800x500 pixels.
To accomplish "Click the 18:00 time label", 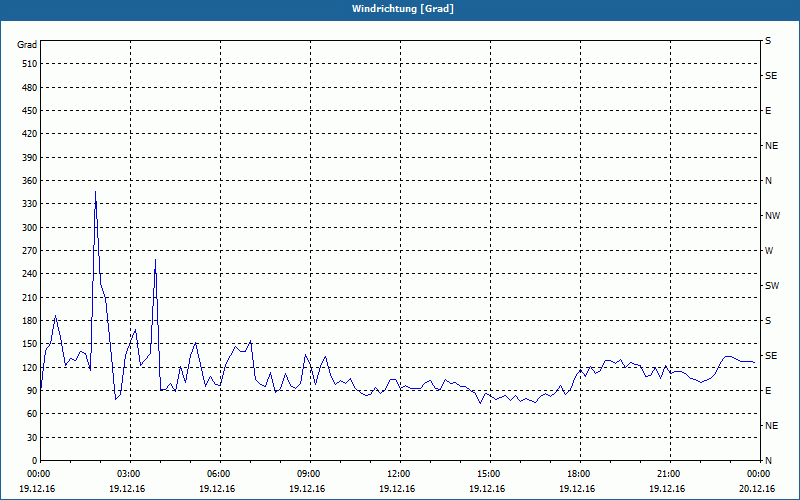I will point(580,473).
